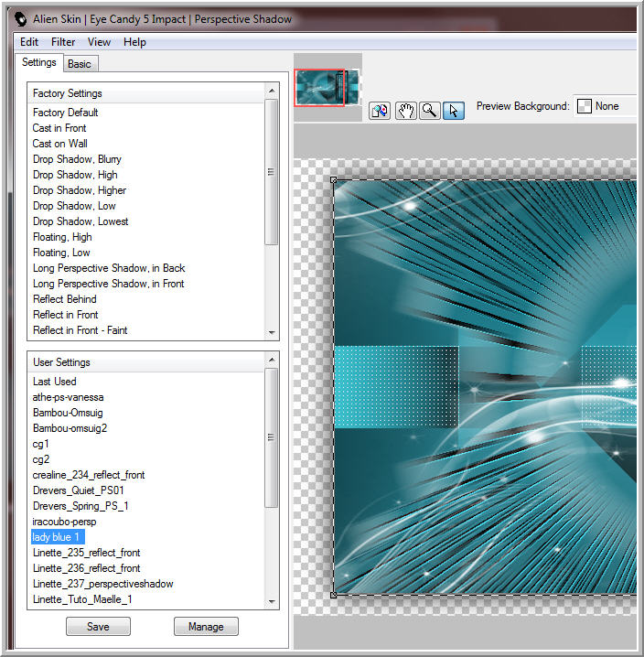Select iracoubo-persp user setting

64,522
